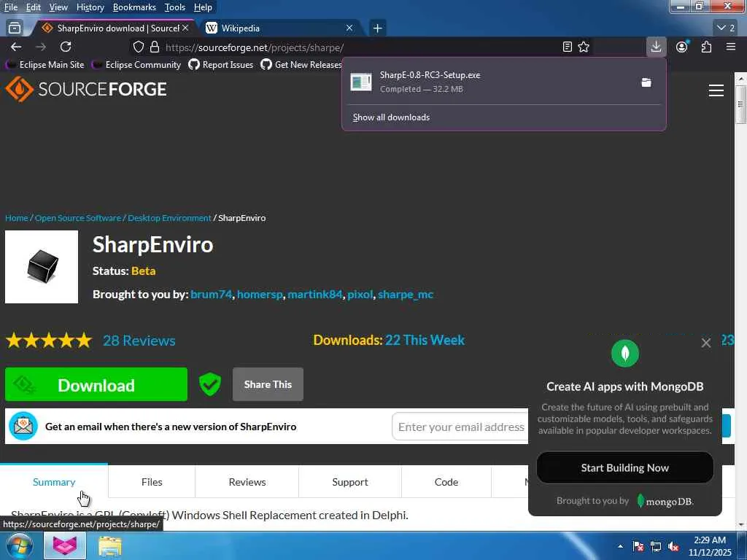Show hidden system tray icons arrow
747x560 pixels.
pos(620,546)
